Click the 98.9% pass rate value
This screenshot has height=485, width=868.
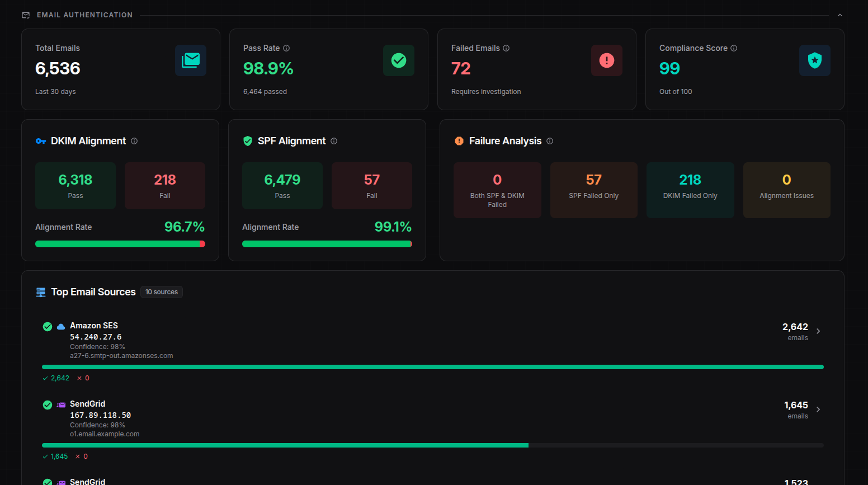pos(268,68)
